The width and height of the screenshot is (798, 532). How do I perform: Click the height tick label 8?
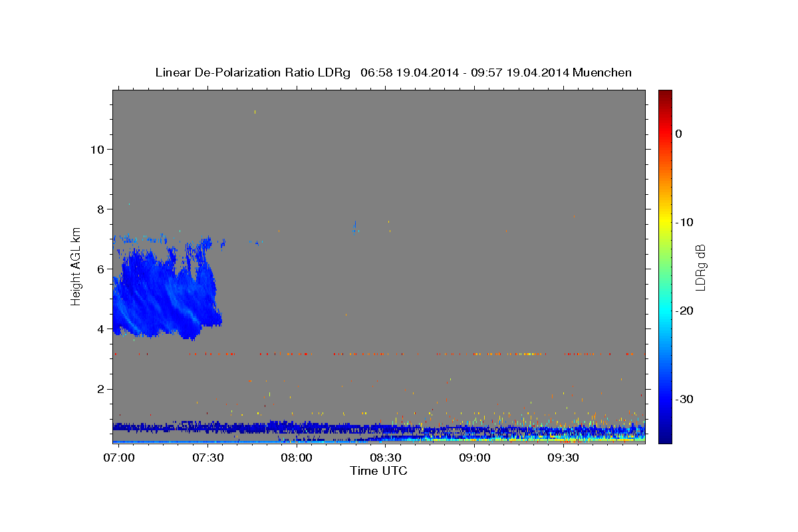pyautogui.click(x=100, y=209)
